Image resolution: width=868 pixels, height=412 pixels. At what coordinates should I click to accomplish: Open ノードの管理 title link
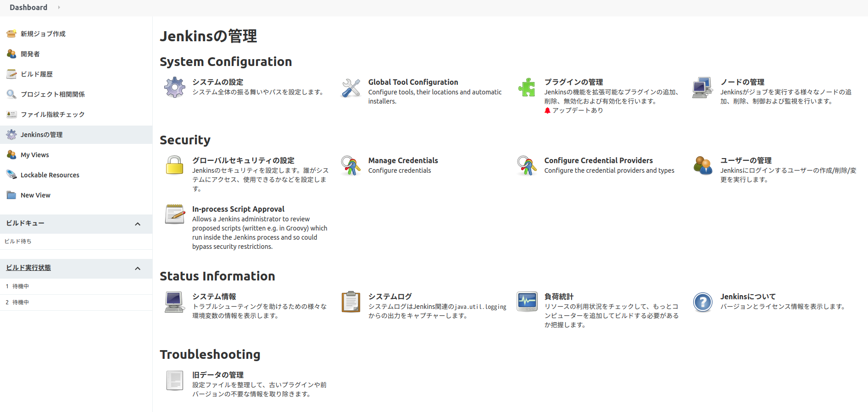(742, 82)
